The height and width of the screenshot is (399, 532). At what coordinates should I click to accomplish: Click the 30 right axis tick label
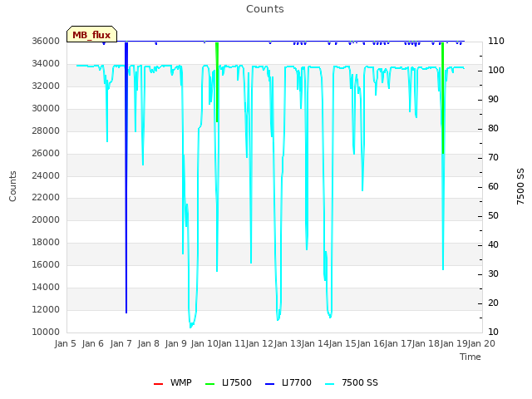pos(493,273)
